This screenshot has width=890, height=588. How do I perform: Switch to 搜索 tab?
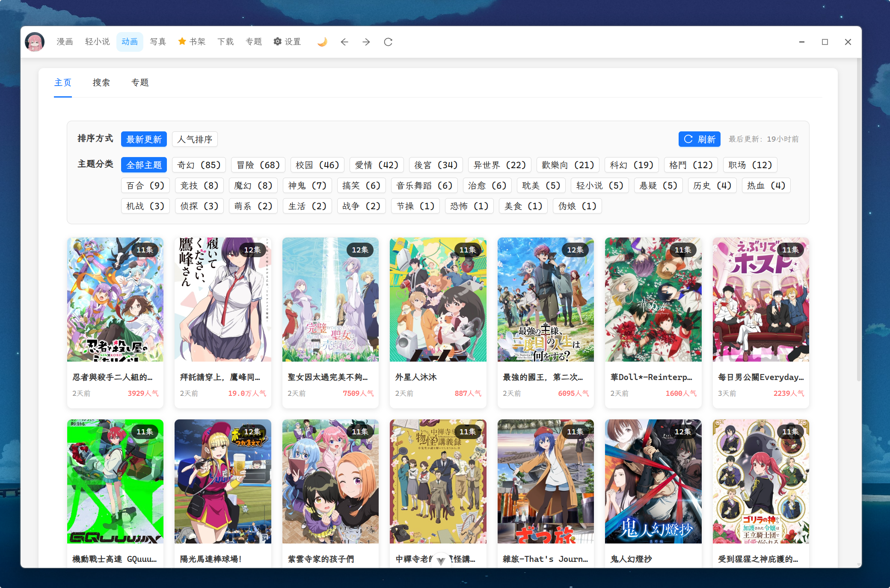[x=101, y=82]
